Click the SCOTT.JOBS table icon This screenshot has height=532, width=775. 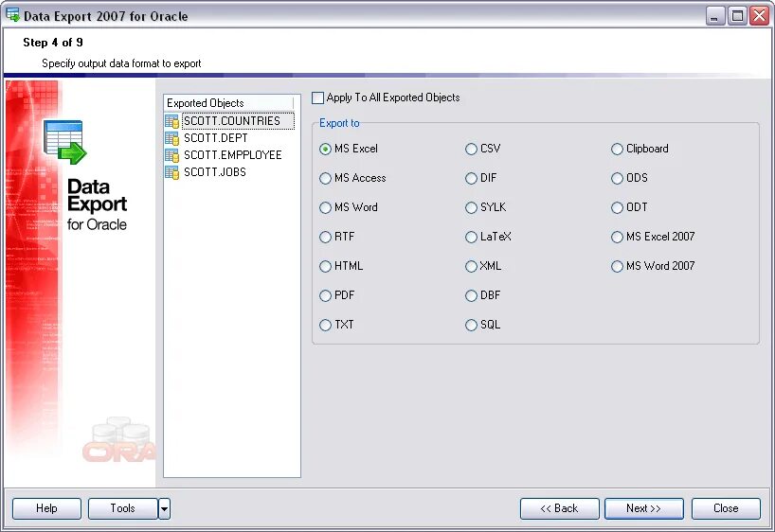pyautogui.click(x=172, y=172)
